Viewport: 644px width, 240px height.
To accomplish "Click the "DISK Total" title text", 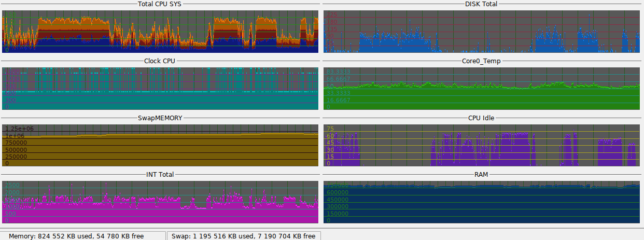I will (x=481, y=4).
